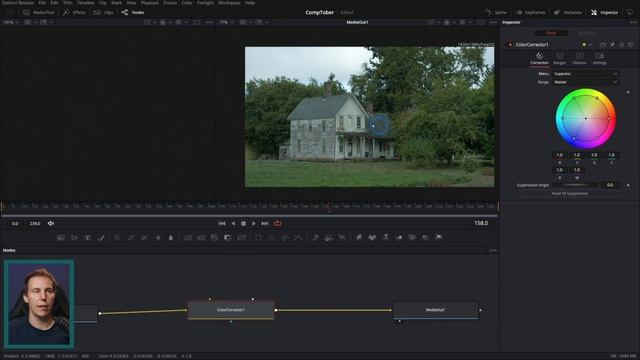Open the Fusion menu
Image resolution: width=640 pixels, height=360 pixels.
[x=170, y=3]
